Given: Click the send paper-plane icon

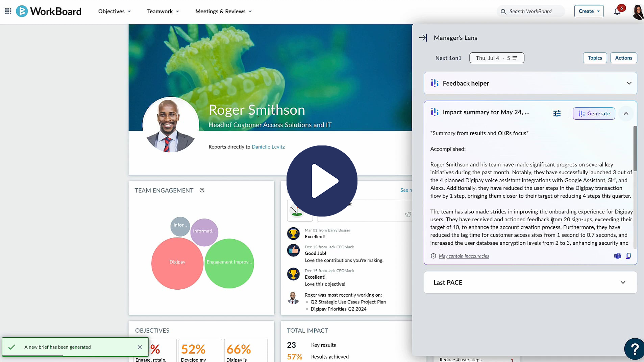Looking at the screenshot, I should tap(408, 214).
